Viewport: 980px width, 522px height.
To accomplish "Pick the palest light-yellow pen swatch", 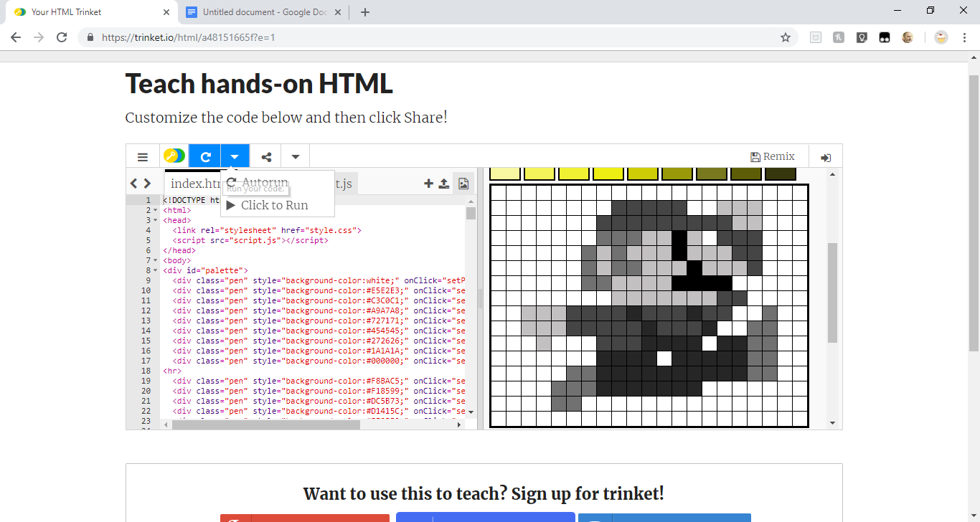I will pyautogui.click(x=504, y=174).
